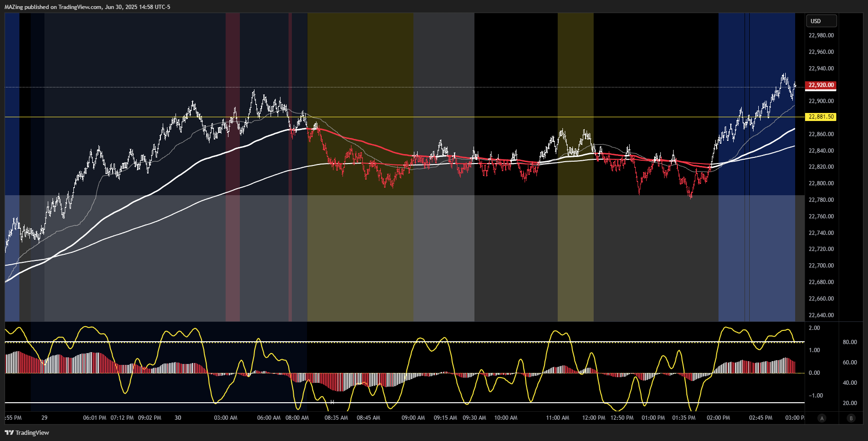Click the 09:00 AM time axis label
Screen dimensions: 868x441
413,418
